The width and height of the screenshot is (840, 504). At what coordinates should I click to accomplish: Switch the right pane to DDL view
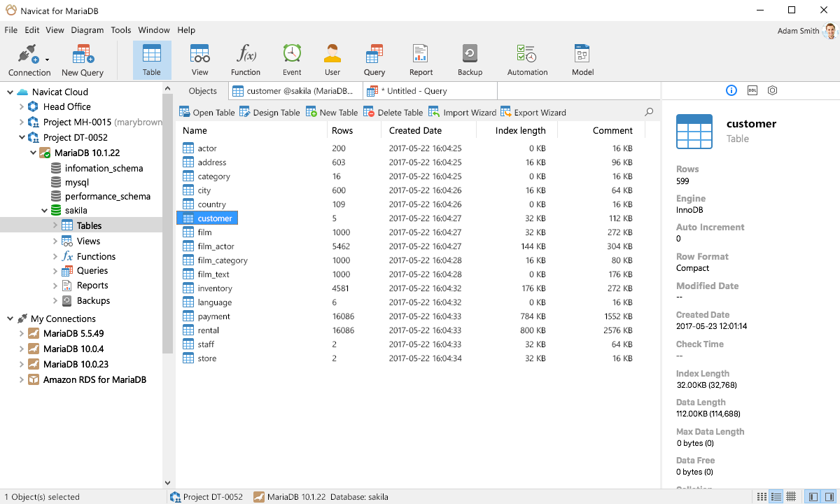click(x=752, y=90)
